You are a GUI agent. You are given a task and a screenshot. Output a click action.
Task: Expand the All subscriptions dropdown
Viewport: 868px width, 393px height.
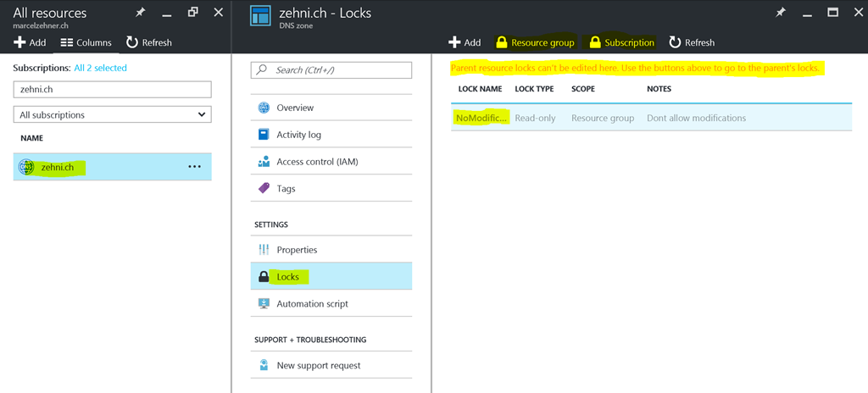[x=112, y=114]
